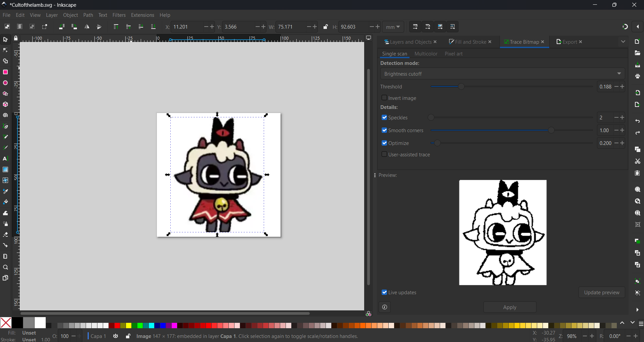Select the Calligraphy tool
644x342 pixels.
point(5,148)
